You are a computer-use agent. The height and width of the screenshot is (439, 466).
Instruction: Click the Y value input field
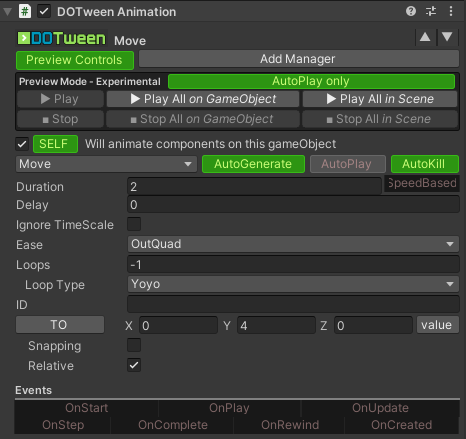point(276,325)
